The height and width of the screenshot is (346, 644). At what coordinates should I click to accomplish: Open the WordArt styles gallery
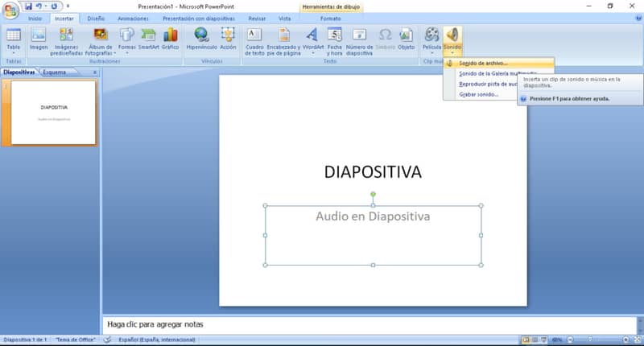pos(313,40)
